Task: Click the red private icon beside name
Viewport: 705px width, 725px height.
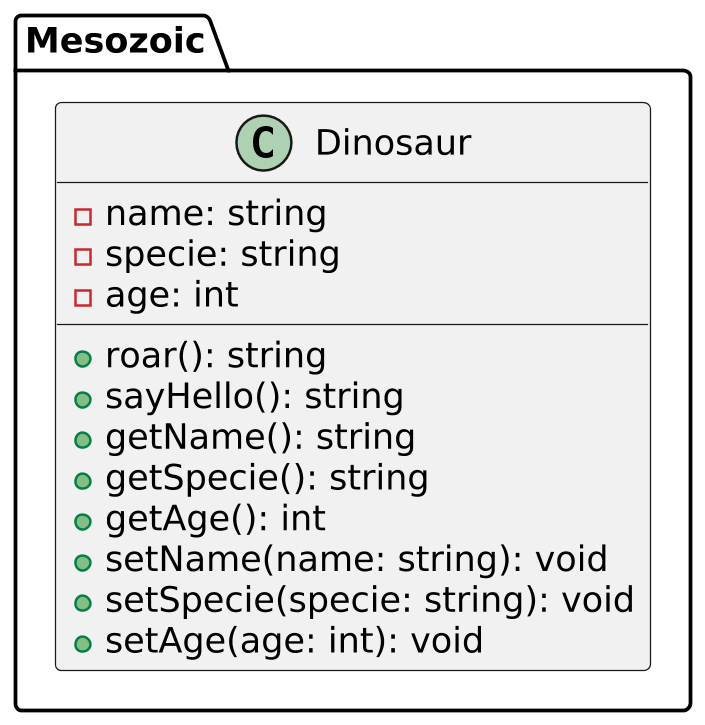Action: click(83, 216)
